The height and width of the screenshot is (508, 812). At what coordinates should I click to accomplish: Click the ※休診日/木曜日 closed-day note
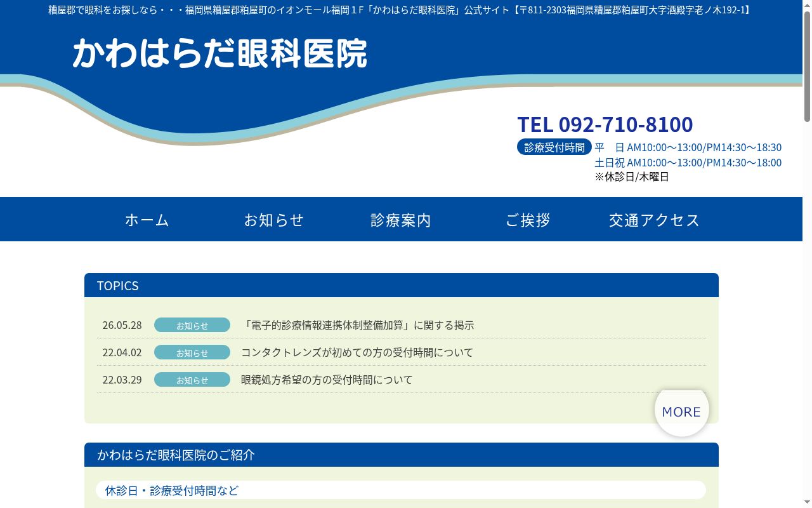pyautogui.click(x=632, y=177)
